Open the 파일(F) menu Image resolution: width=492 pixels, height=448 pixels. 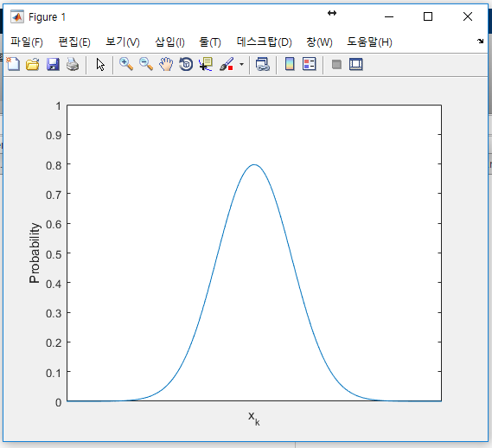point(27,42)
